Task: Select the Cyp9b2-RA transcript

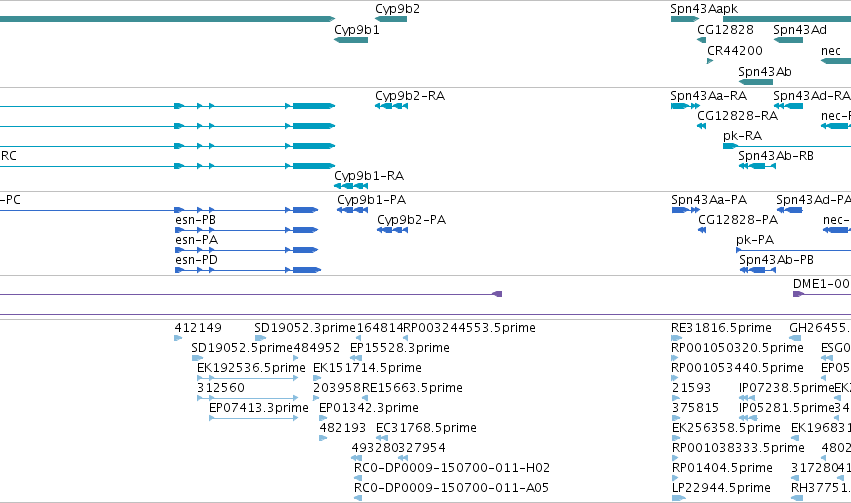Action: coord(391,106)
